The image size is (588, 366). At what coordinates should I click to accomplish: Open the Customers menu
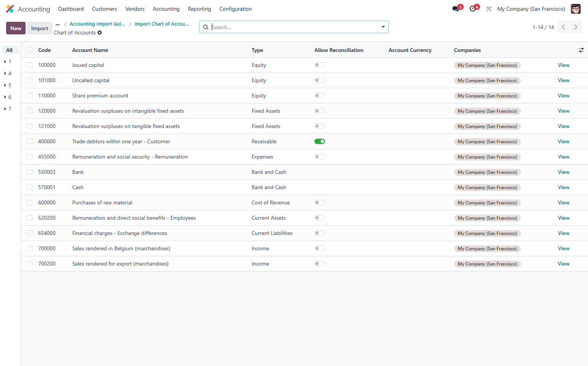coord(105,9)
